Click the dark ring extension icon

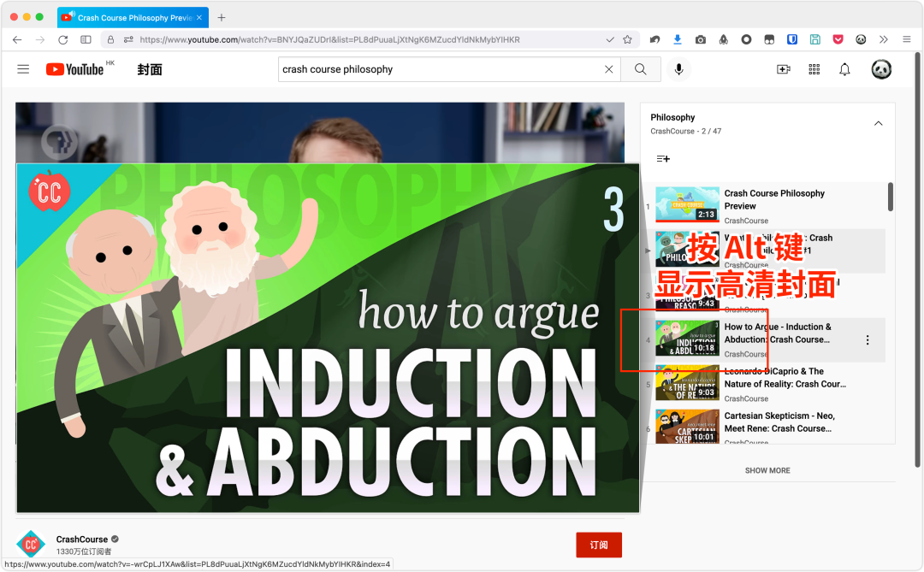746,39
